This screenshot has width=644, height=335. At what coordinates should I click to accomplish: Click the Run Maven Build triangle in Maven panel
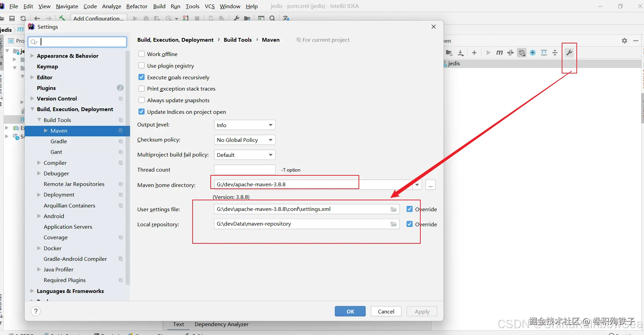488,53
